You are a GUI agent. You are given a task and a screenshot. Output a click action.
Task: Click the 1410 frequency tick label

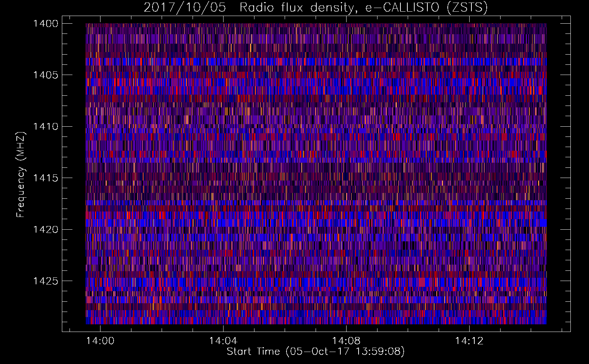click(x=46, y=127)
